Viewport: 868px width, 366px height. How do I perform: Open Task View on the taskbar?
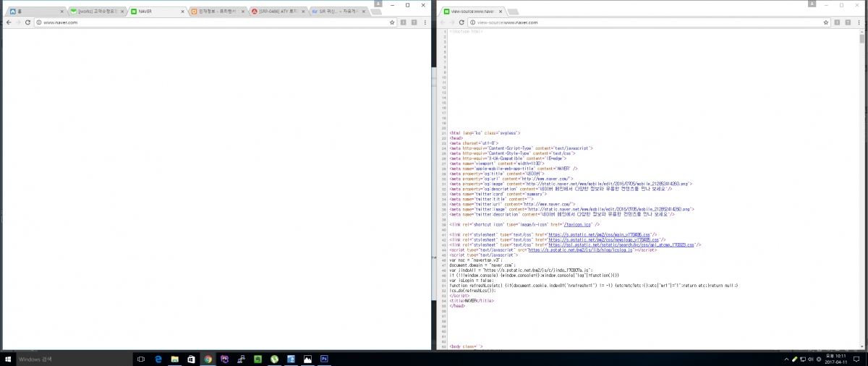[x=141, y=359]
